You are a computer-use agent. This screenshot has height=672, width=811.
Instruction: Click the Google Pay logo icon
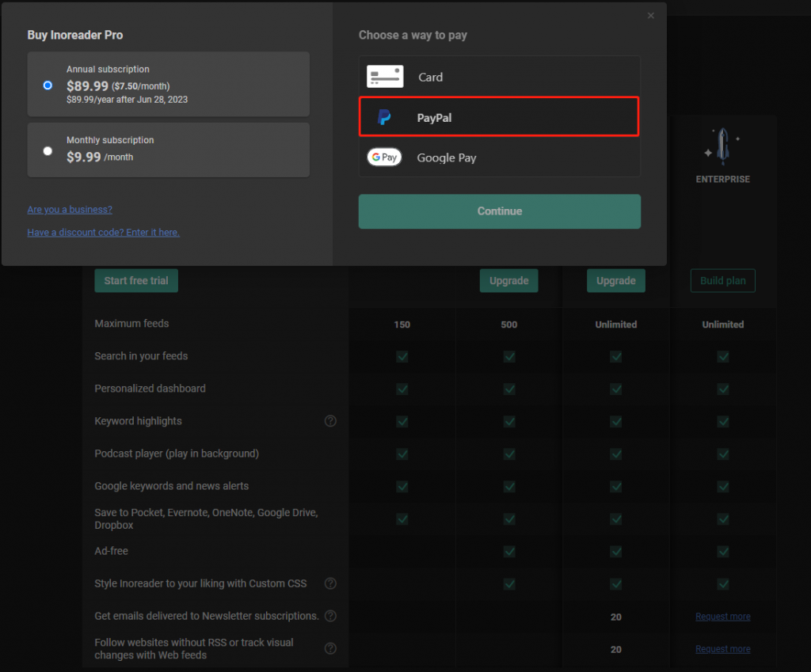tap(384, 158)
